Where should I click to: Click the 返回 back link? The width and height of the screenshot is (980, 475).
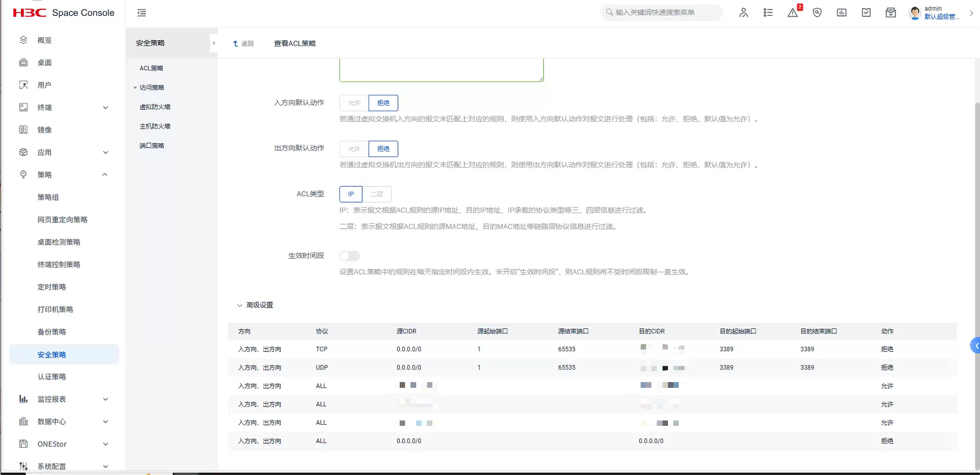click(x=243, y=43)
